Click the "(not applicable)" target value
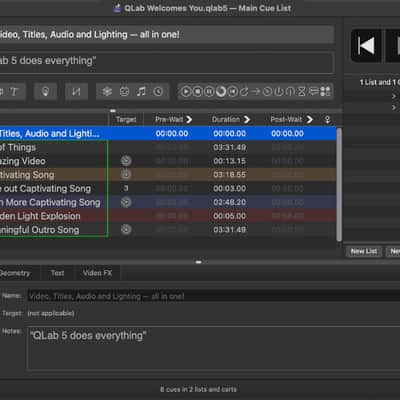Viewport: 400px width, 400px height. tap(51, 313)
